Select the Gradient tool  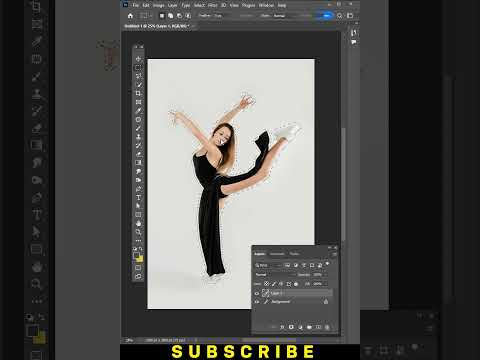(x=138, y=163)
